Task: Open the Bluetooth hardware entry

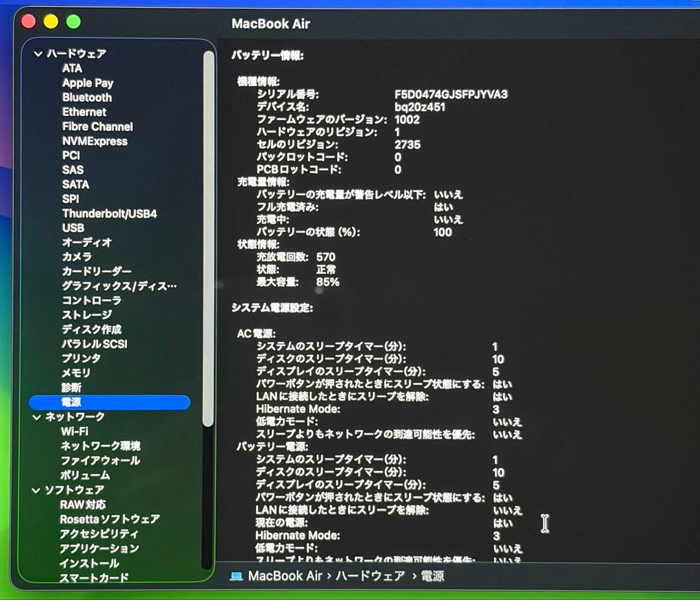Action: point(87,97)
